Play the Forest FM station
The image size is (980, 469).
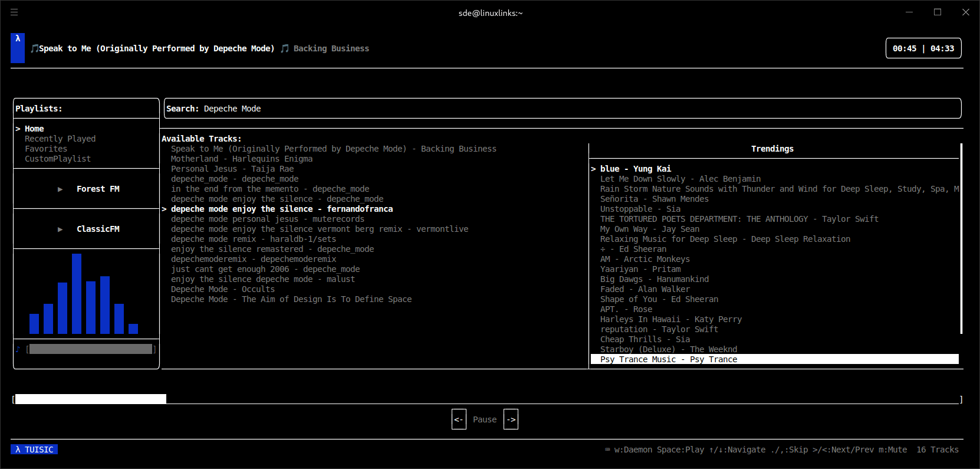[60, 189]
